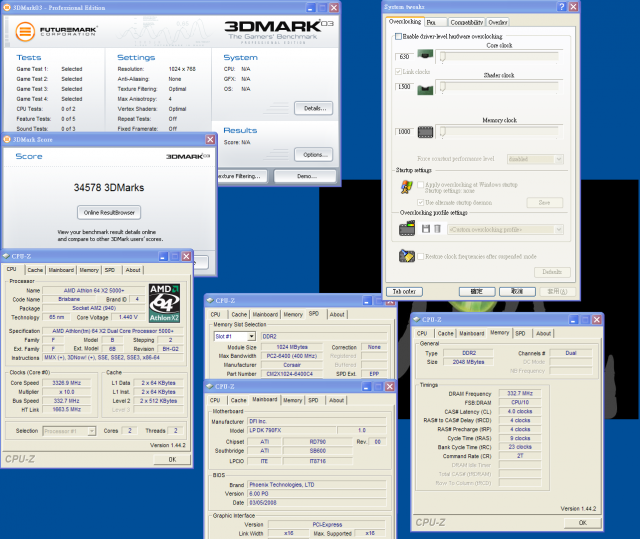Click title icon of CPU-Z Memory window
640x539 pixels.
417,319
